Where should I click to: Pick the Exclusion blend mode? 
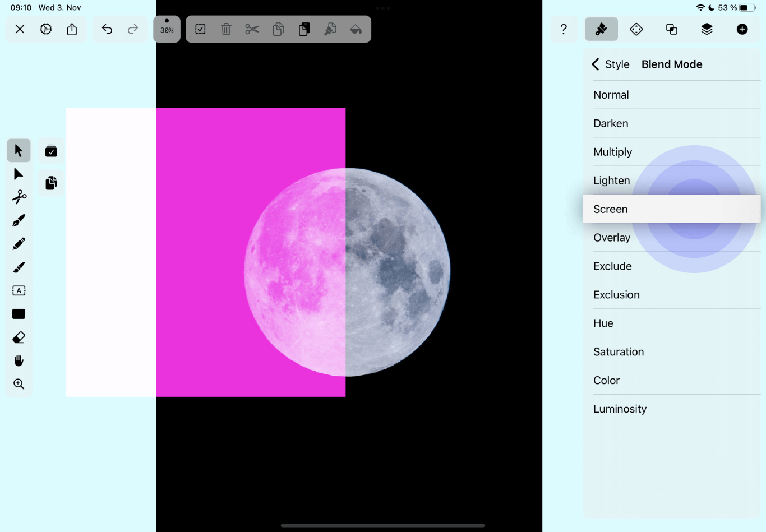coord(672,295)
